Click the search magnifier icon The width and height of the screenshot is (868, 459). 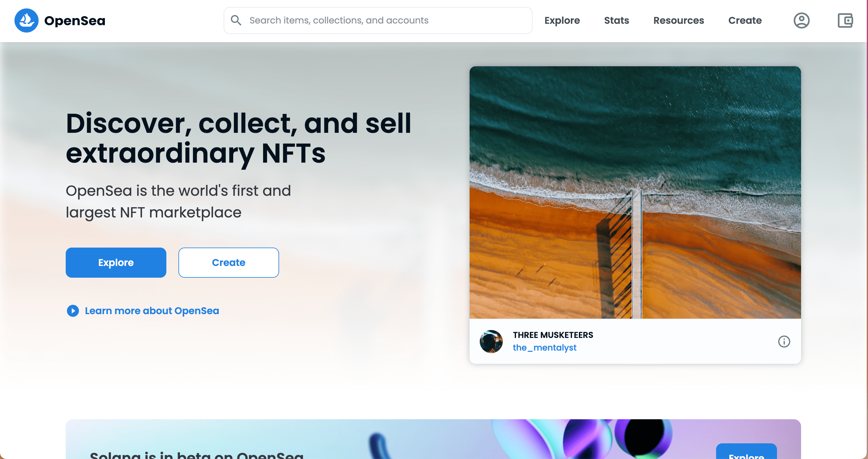click(236, 20)
